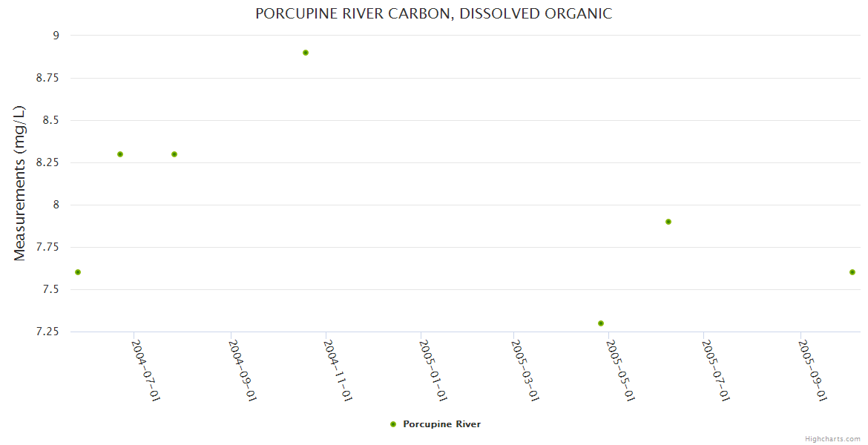Toggle the Porcupine River series legend label
The width and height of the screenshot is (868, 445).
pyautogui.click(x=441, y=424)
